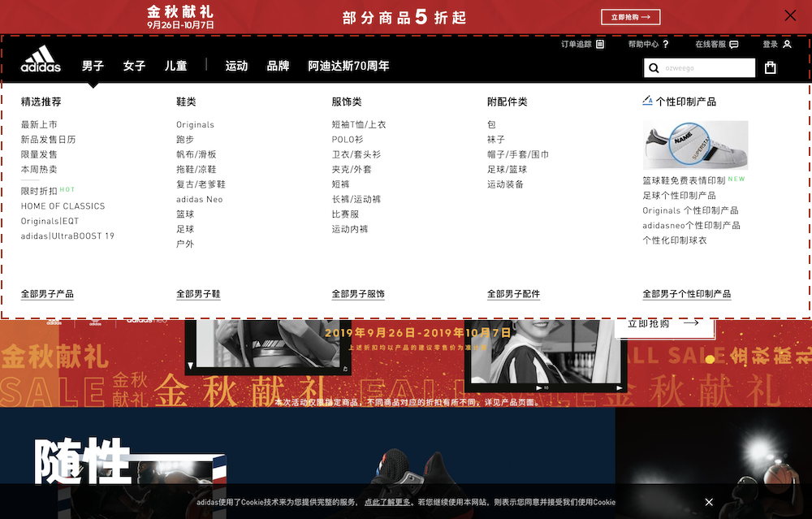Open 订单追踪 order tracking
Image resolution: width=812 pixels, height=519 pixels.
[x=582, y=44]
